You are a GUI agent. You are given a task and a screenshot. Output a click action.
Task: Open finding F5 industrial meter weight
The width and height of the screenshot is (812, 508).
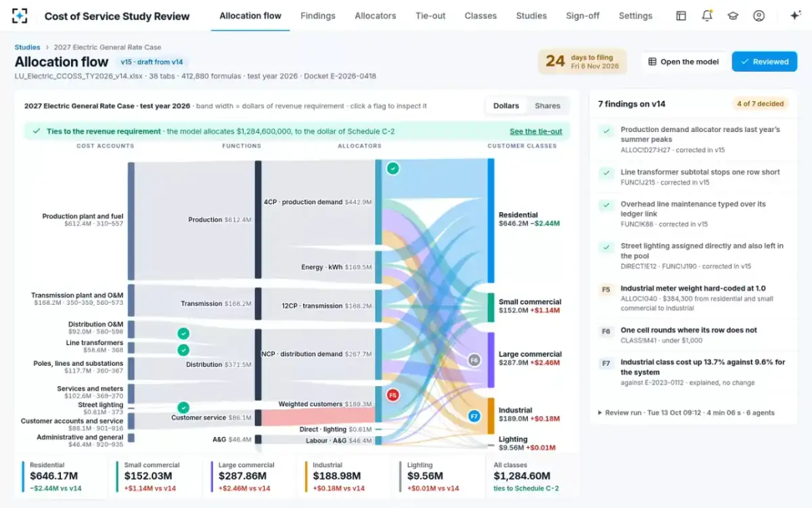pyautogui.click(x=693, y=297)
